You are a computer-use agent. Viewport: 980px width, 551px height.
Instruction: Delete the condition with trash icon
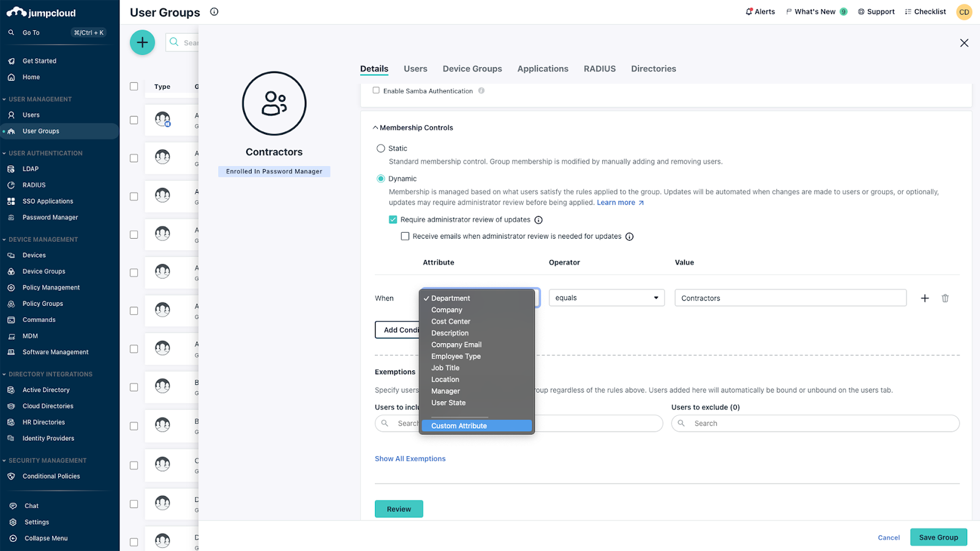click(x=945, y=298)
